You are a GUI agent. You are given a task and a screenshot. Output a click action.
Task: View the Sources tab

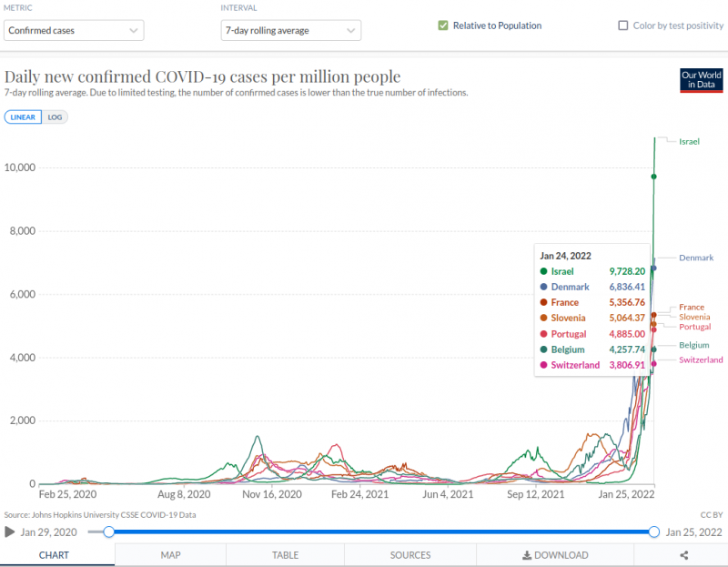410,555
